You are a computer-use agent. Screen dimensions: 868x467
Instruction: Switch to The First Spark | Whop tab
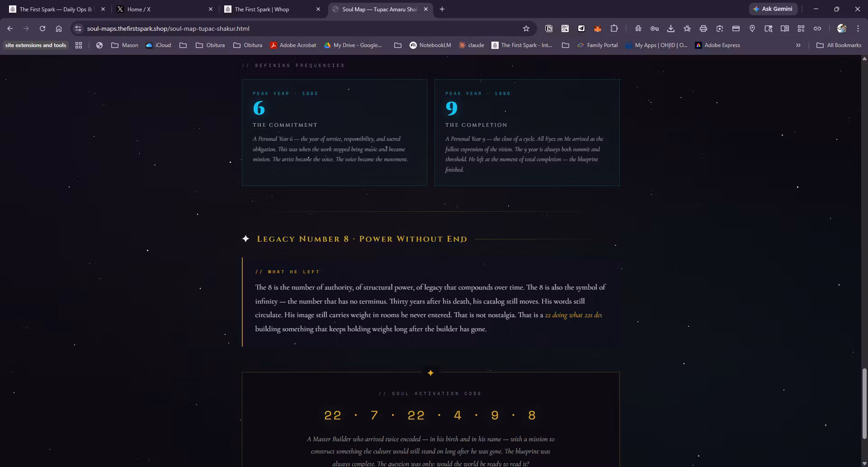pyautogui.click(x=273, y=9)
